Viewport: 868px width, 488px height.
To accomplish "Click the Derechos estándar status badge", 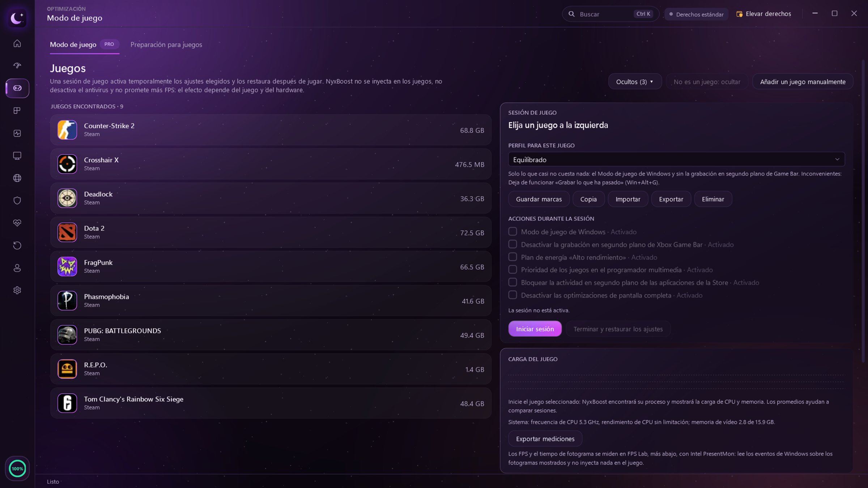I will 696,14.
